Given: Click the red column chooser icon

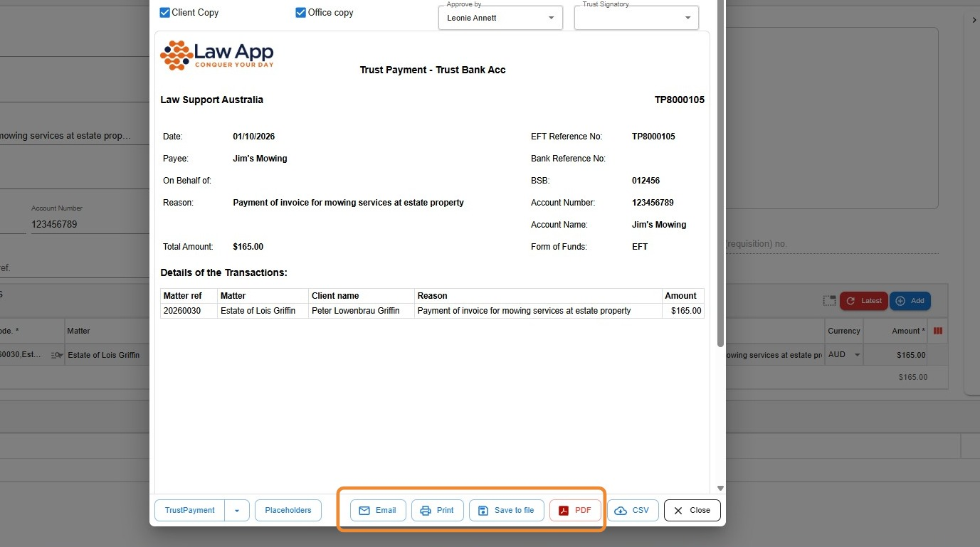Looking at the screenshot, I should (x=938, y=331).
